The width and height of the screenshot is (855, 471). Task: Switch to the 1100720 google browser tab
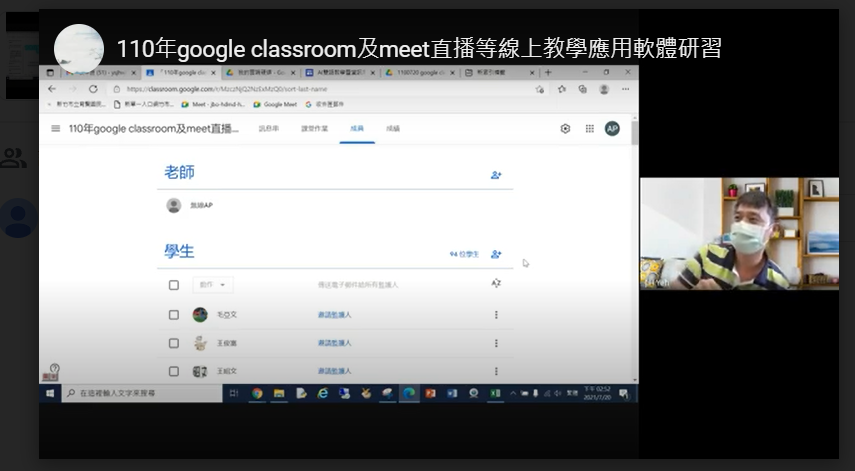click(x=419, y=72)
